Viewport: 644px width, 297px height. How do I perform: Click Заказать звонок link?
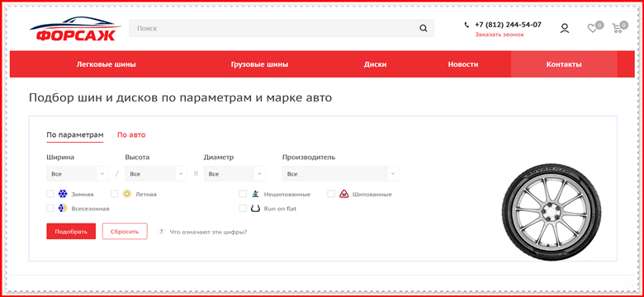[500, 35]
